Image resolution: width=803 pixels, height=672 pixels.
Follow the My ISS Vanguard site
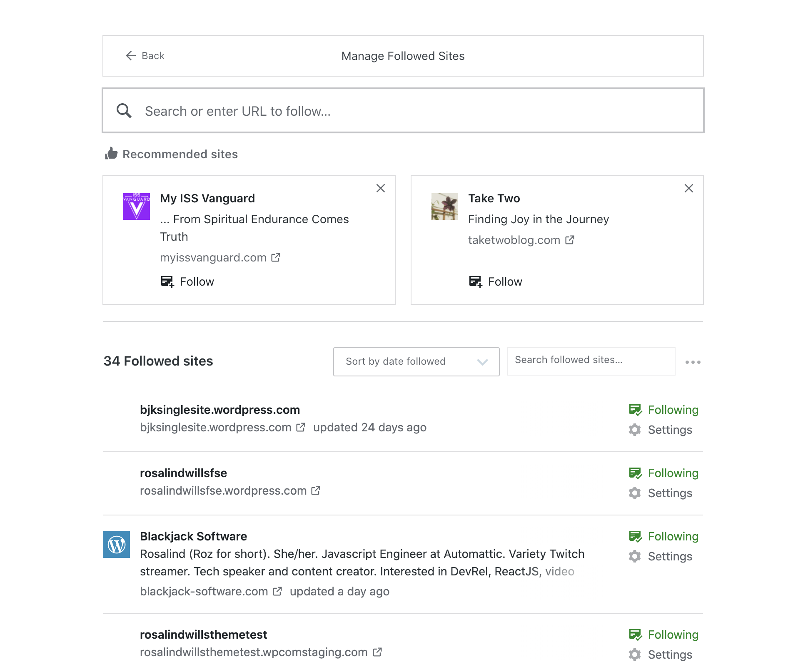[x=187, y=282]
